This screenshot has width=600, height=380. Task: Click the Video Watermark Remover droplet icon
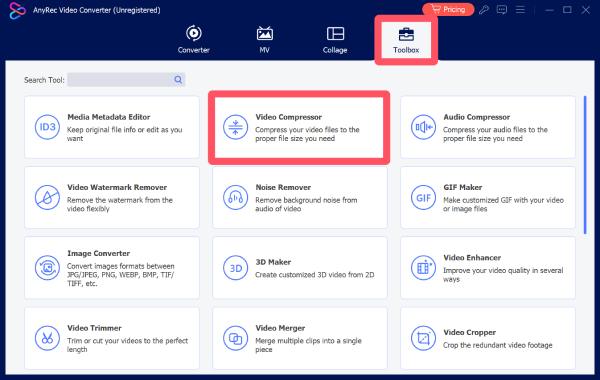click(47, 197)
